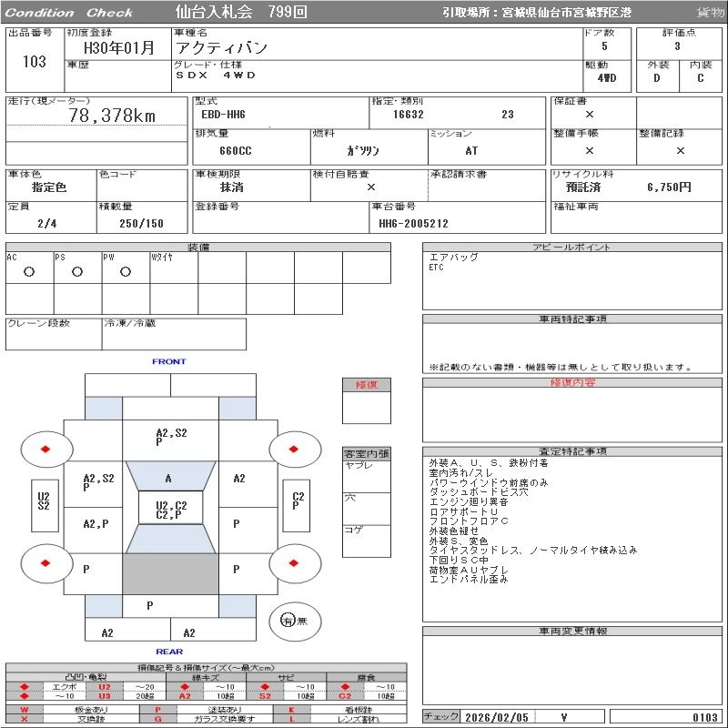The width and height of the screenshot is (728, 728).
Task: Click the red diamond beside U2 legend
Action: coord(25,686)
